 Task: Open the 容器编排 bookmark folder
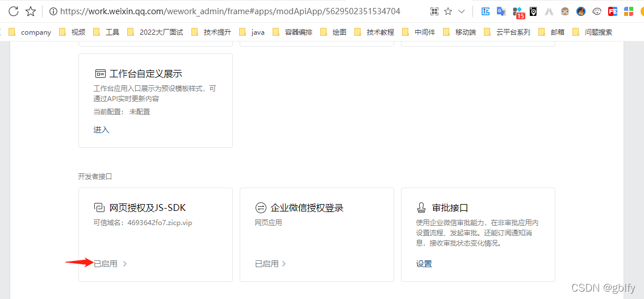(292, 32)
